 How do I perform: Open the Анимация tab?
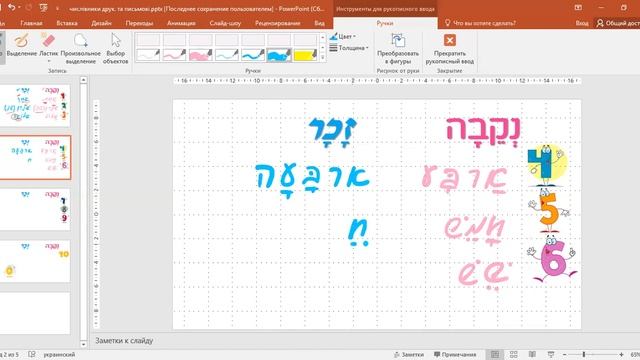(181, 23)
